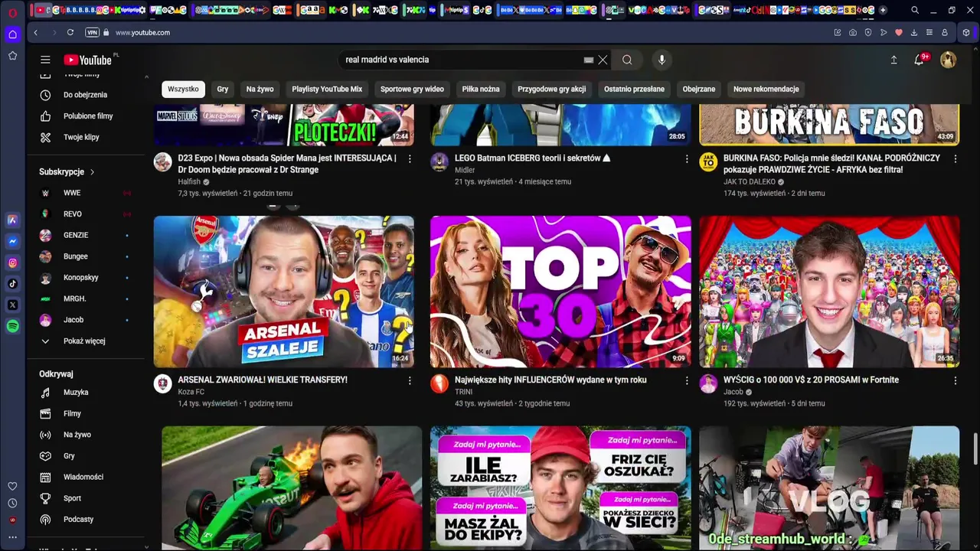Expand subscriptions with Pokaż więcej
Image resolution: width=980 pixels, height=551 pixels.
(84, 341)
